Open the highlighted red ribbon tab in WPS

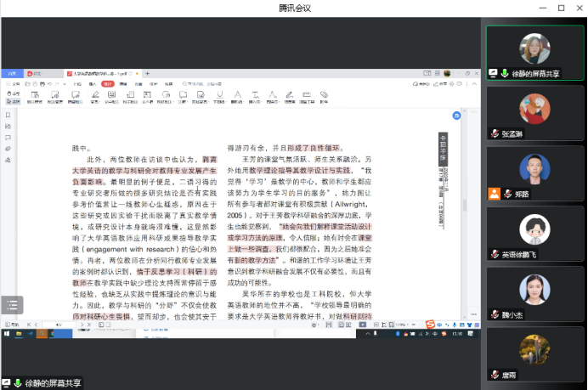pyautogui.click(x=108, y=84)
